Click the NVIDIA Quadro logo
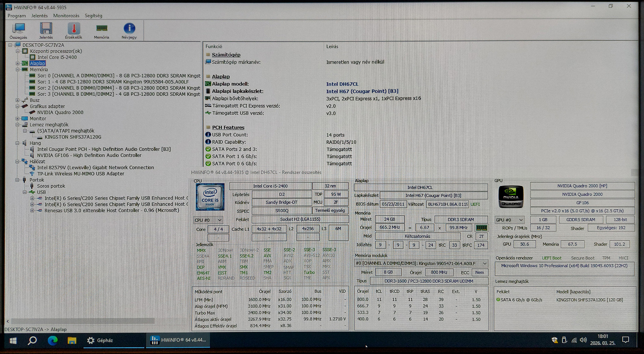The width and height of the screenshot is (644, 354). point(511,197)
